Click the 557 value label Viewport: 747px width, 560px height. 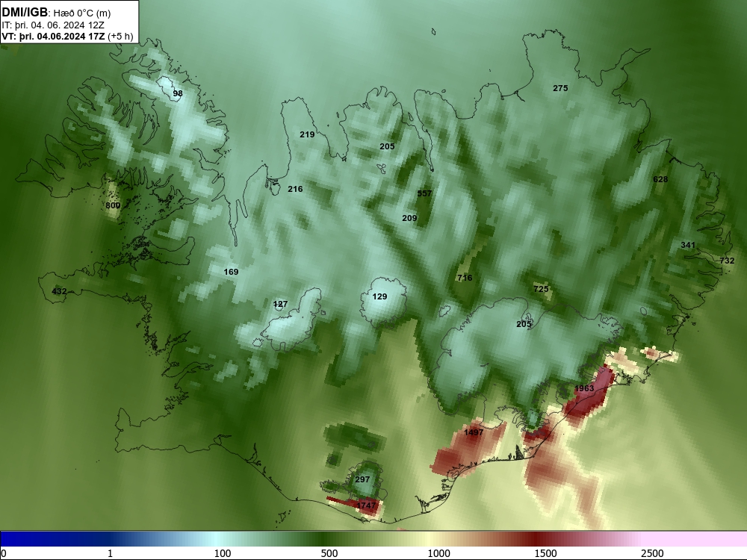pyautogui.click(x=424, y=193)
